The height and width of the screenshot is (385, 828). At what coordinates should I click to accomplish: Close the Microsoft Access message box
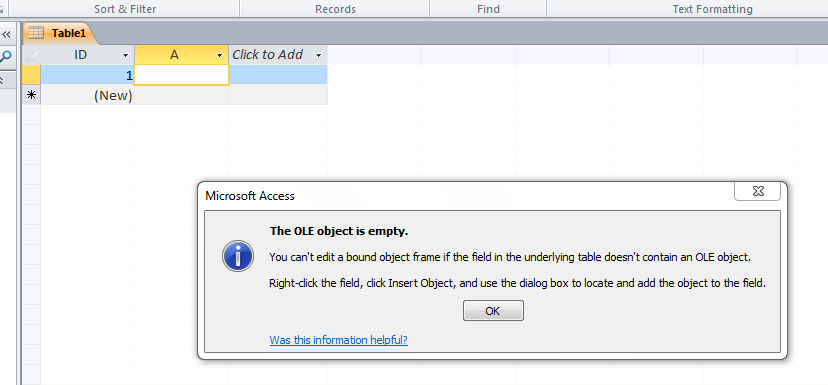pos(757,191)
